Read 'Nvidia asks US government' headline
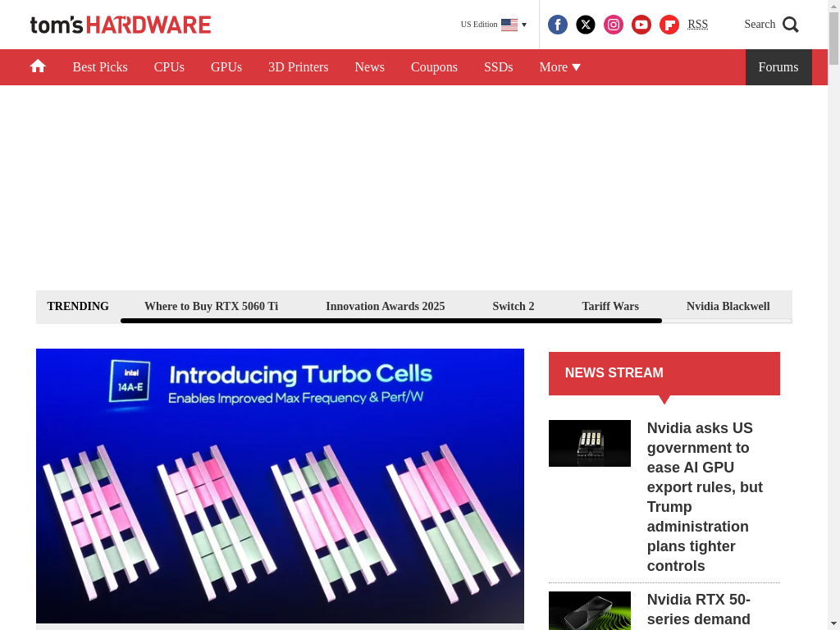 [705, 496]
